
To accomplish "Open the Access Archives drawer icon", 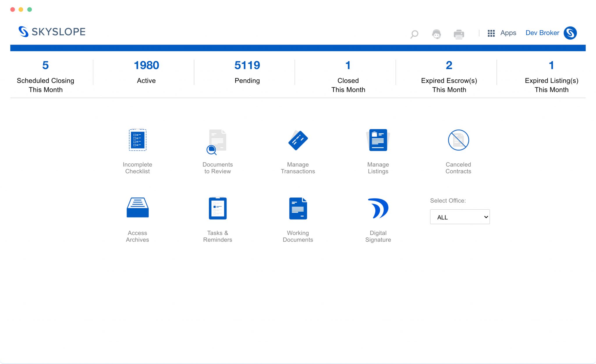I will pyautogui.click(x=137, y=208).
